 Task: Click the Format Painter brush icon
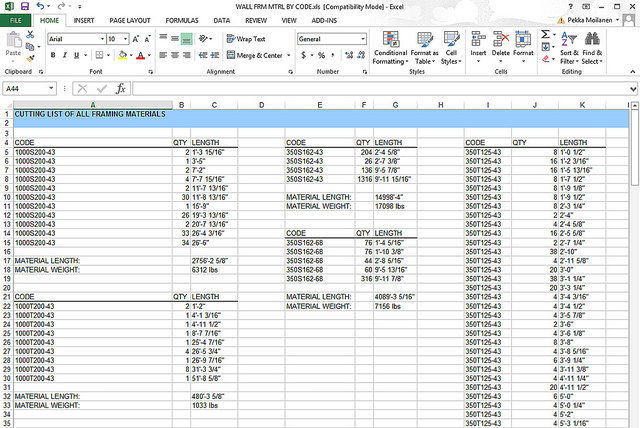click(30, 57)
